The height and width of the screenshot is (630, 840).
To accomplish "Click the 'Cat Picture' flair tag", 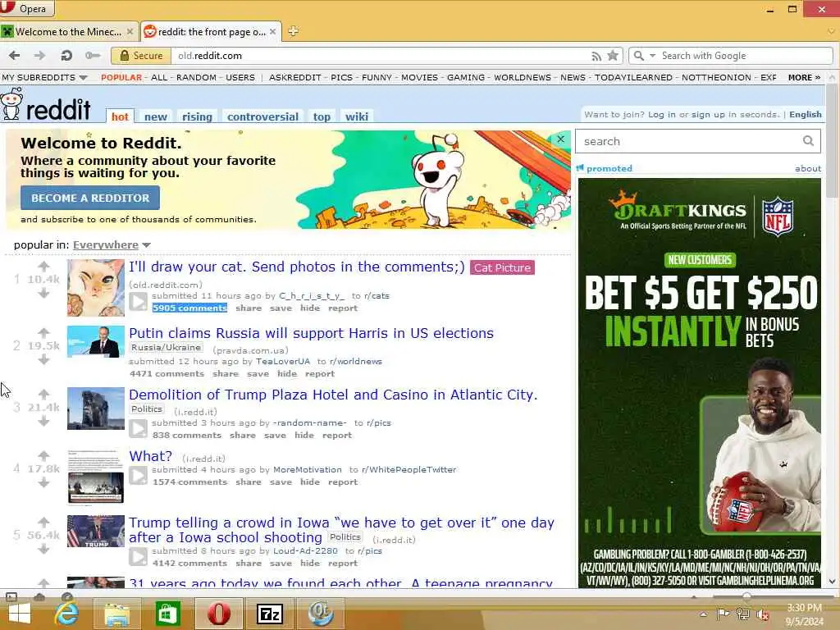I will pos(502,267).
